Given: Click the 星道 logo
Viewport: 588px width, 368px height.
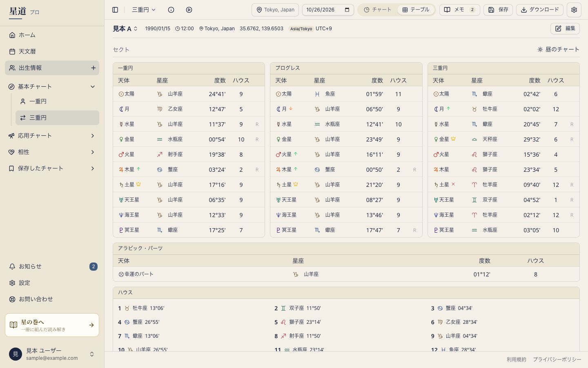Looking at the screenshot, I should click(18, 11).
